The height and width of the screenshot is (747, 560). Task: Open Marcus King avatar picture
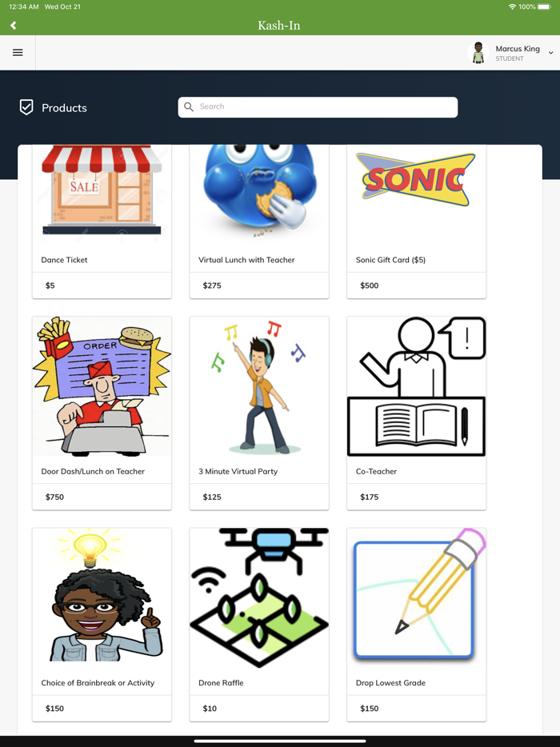tap(478, 53)
